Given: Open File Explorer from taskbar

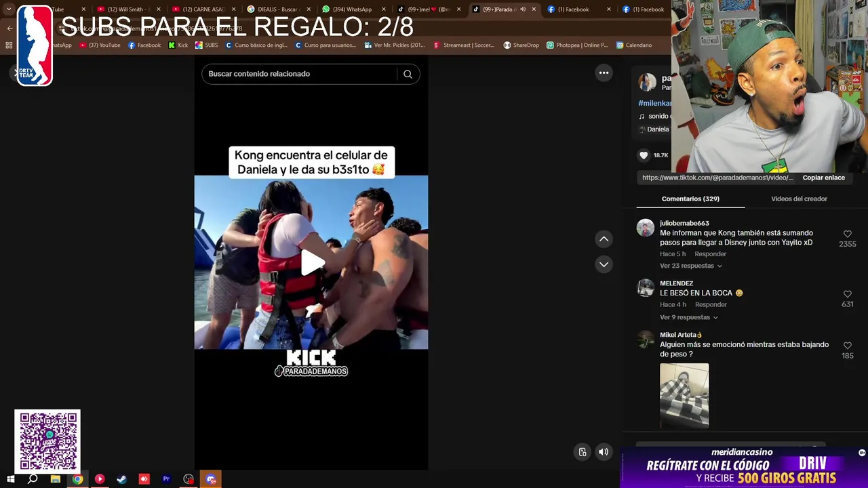Looking at the screenshot, I should (56, 479).
